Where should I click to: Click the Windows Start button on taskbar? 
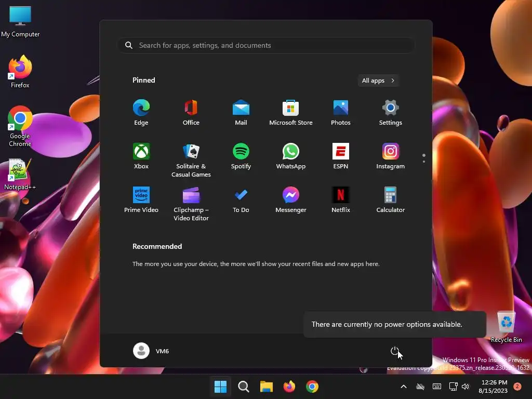[220, 387]
